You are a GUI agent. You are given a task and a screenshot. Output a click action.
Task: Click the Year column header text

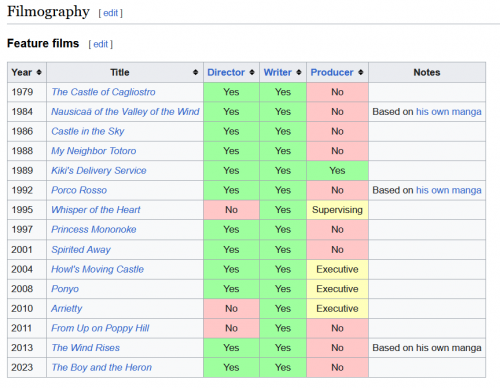click(22, 72)
